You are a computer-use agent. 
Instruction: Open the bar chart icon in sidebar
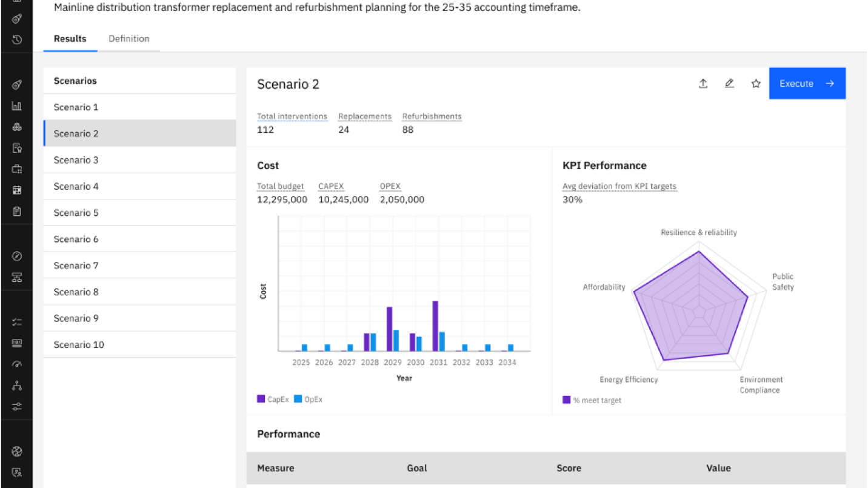tap(17, 106)
